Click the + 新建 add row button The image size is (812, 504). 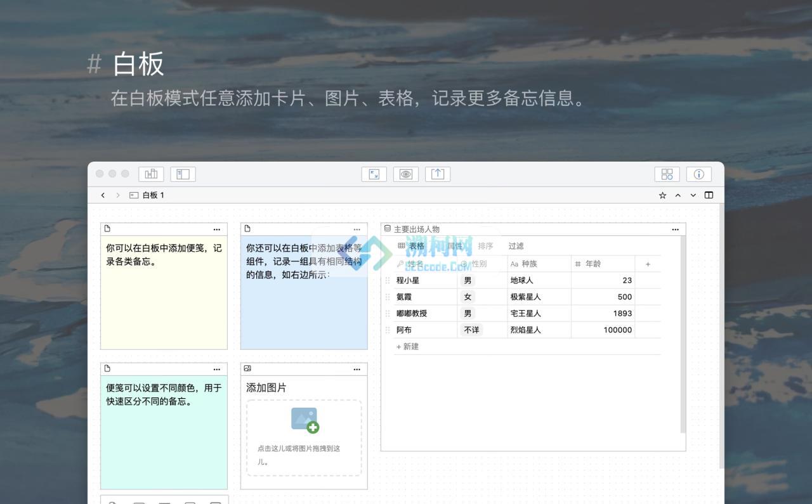pyautogui.click(x=407, y=346)
